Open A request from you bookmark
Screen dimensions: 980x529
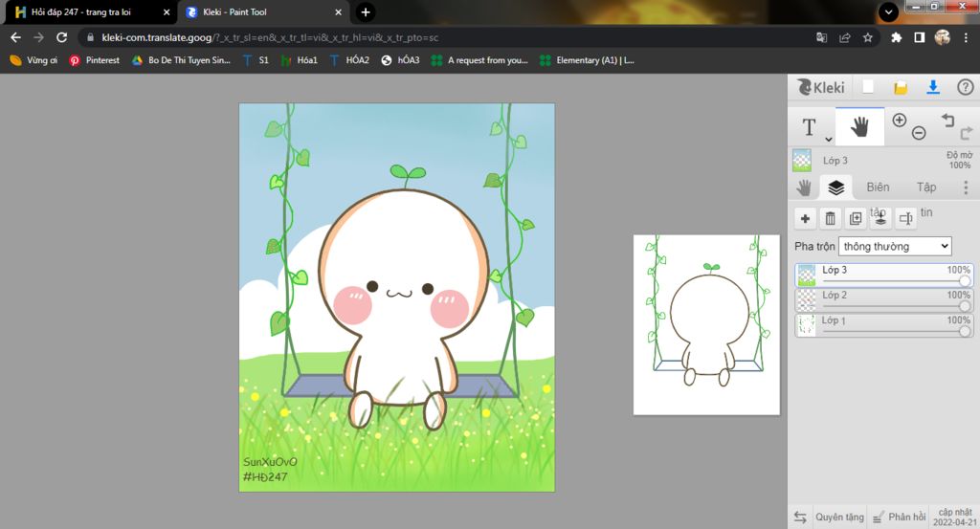479,60
